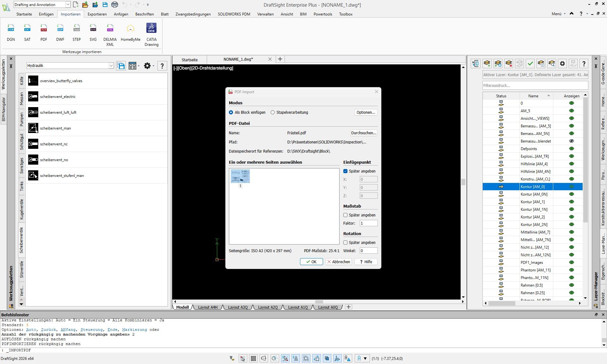Switch to the Exportieren ribbon tab
The width and height of the screenshot is (607, 364).
point(97,14)
